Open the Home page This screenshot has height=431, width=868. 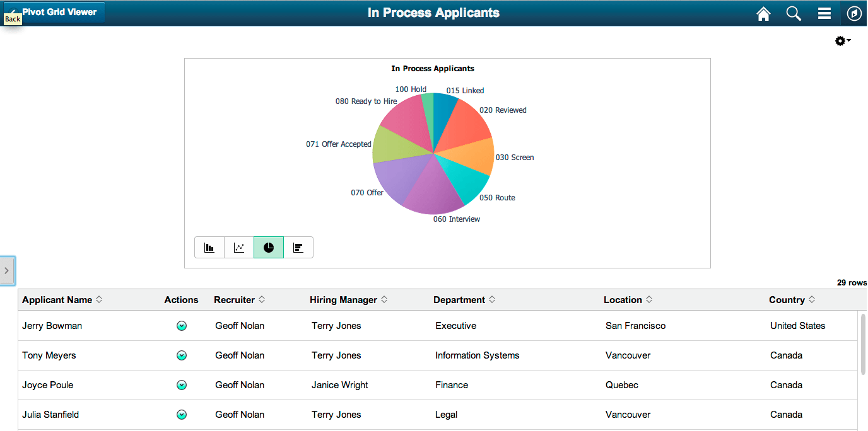pyautogui.click(x=763, y=13)
